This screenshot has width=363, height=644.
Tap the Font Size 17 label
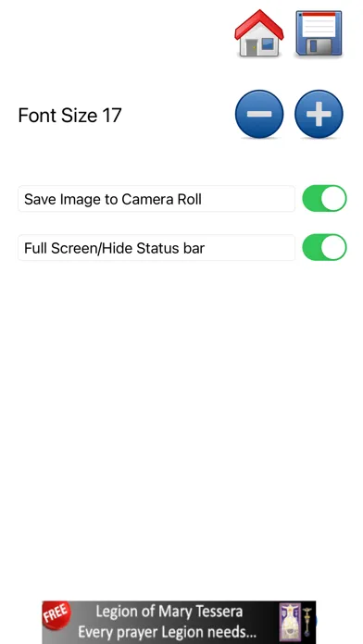point(69,115)
